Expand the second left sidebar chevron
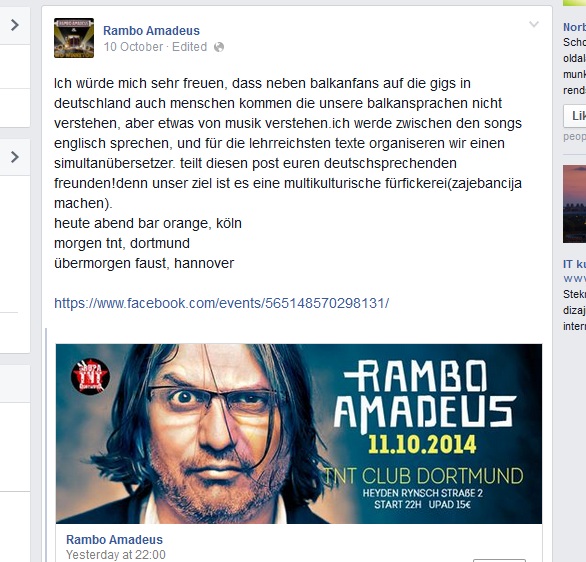Viewport: 586px width, 562px height. pos(15,157)
